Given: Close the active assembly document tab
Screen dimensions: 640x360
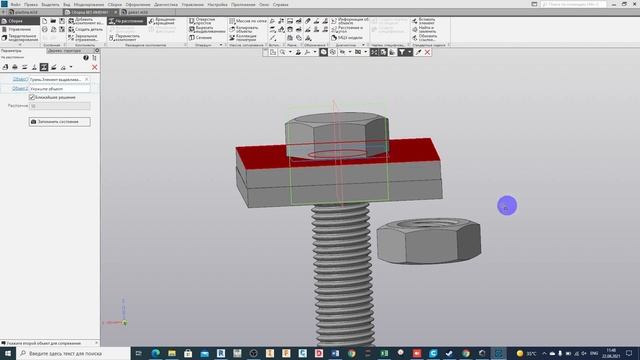Looking at the screenshot, I should click(x=116, y=12).
